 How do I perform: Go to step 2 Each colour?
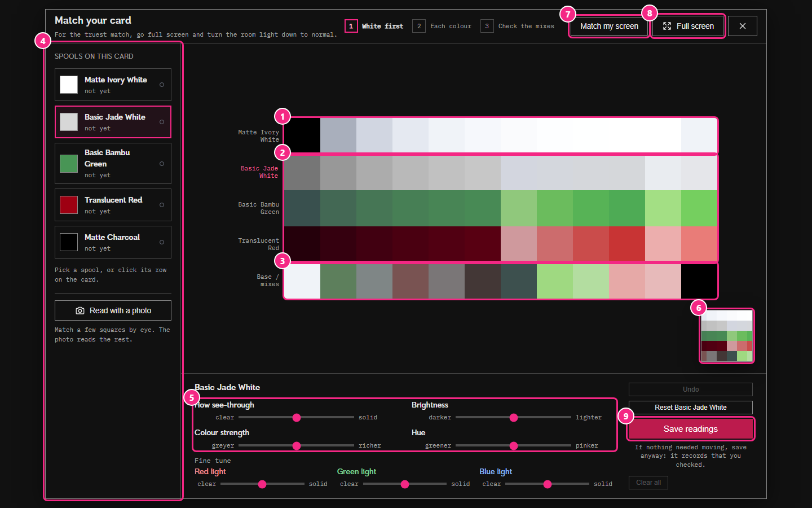tap(442, 26)
